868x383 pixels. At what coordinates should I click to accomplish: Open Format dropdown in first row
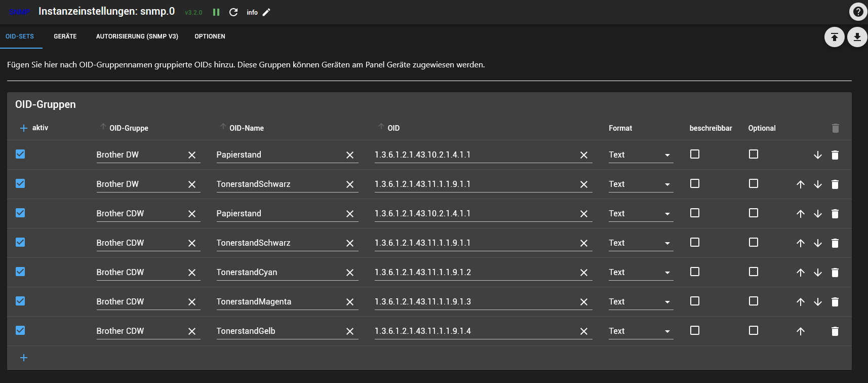click(641, 155)
